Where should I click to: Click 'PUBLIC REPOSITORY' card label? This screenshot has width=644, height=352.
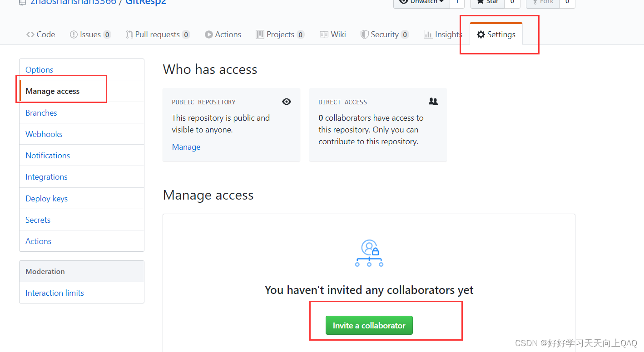click(x=203, y=102)
